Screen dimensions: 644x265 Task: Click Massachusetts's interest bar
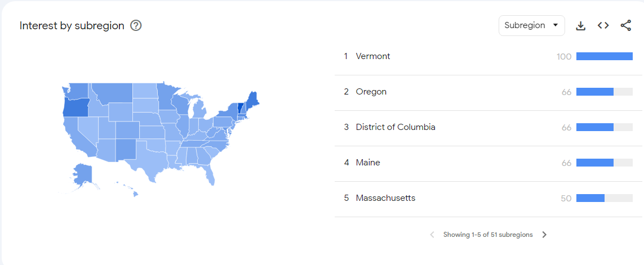[x=604, y=198]
